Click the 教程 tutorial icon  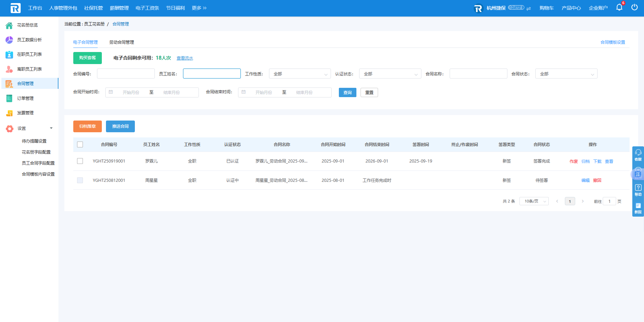coord(638,208)
